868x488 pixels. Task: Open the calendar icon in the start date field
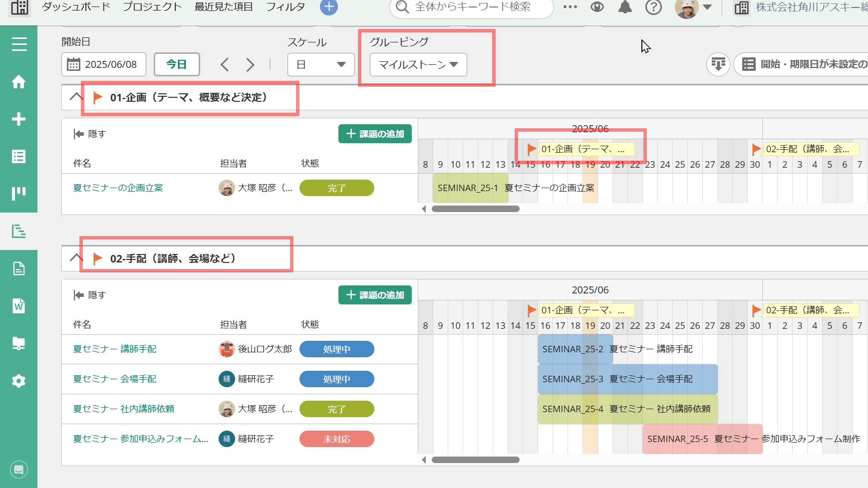click(73, 64)
